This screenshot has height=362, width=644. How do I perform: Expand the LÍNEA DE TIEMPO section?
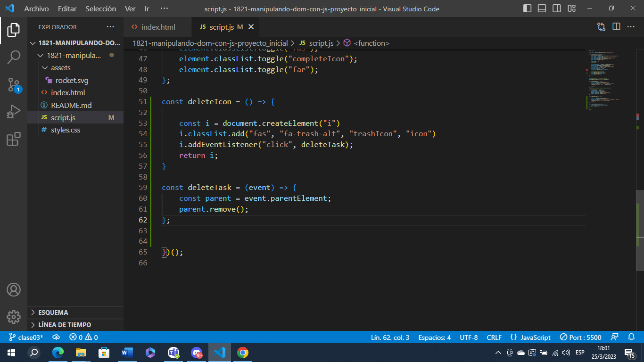75,325
